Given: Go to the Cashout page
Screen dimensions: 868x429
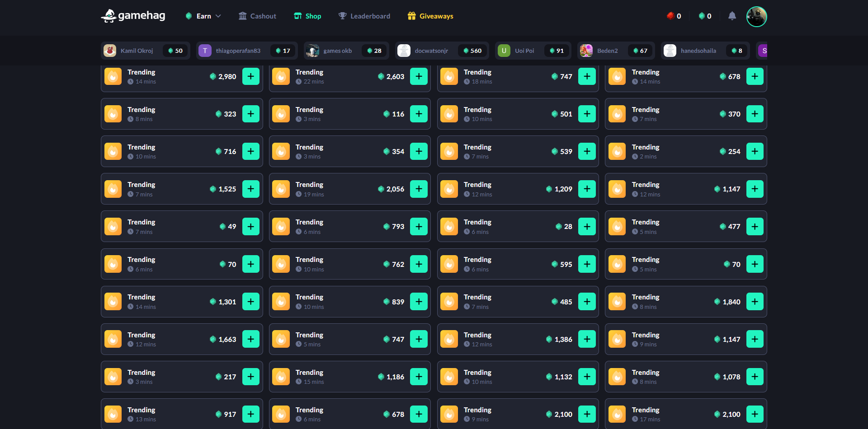Looking at the screenshot, I should pos(257,16).
